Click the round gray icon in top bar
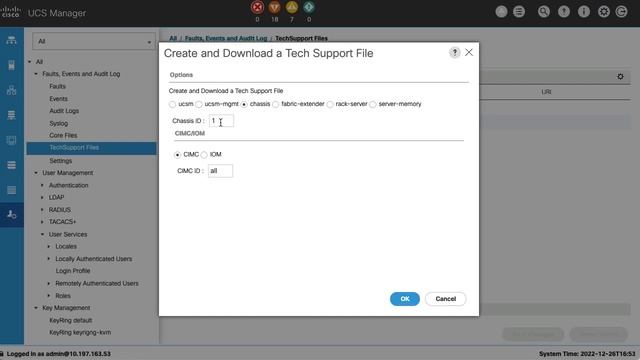 [x=501, y=11]
